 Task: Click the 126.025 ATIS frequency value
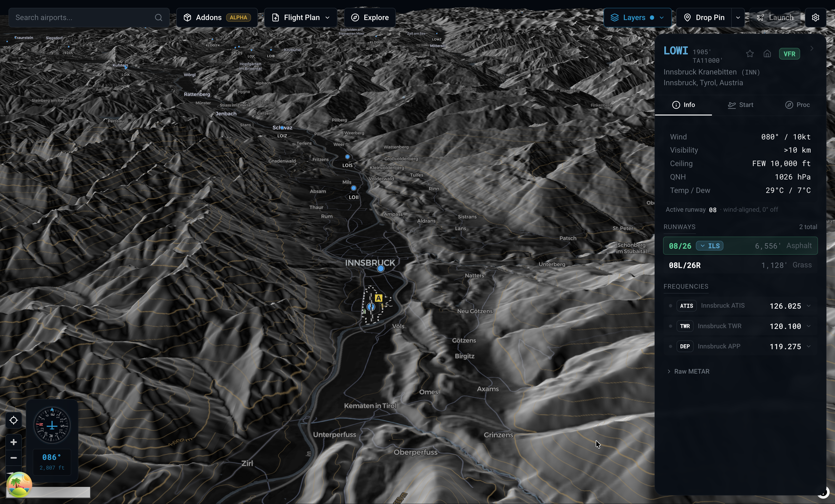point(785,306)
